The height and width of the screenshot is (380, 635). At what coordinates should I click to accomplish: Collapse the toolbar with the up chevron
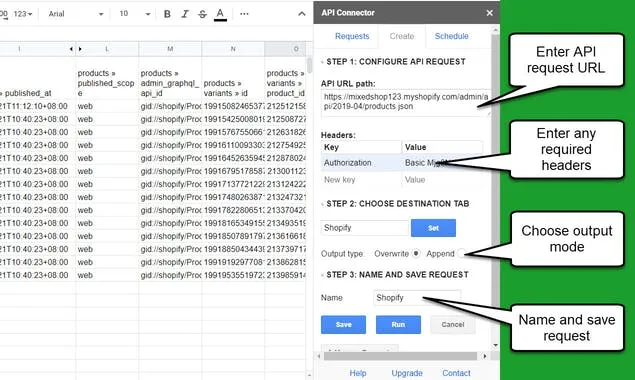coord(302,14)
